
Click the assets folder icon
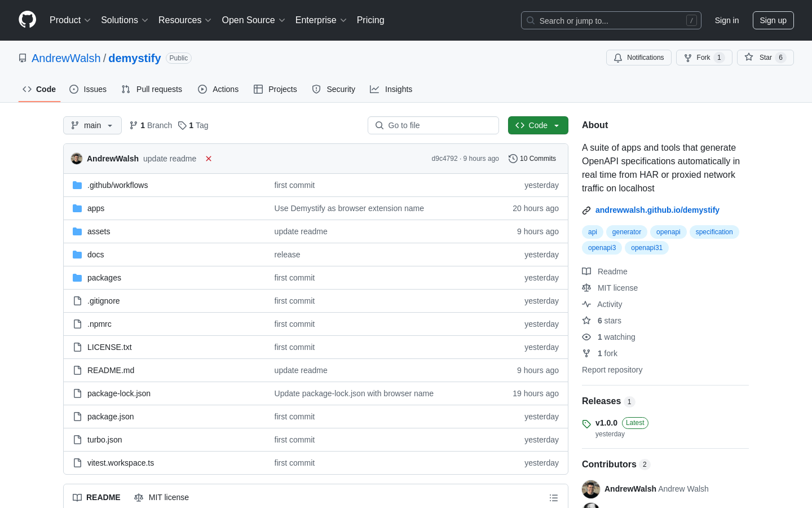click(x=77, y=231)
